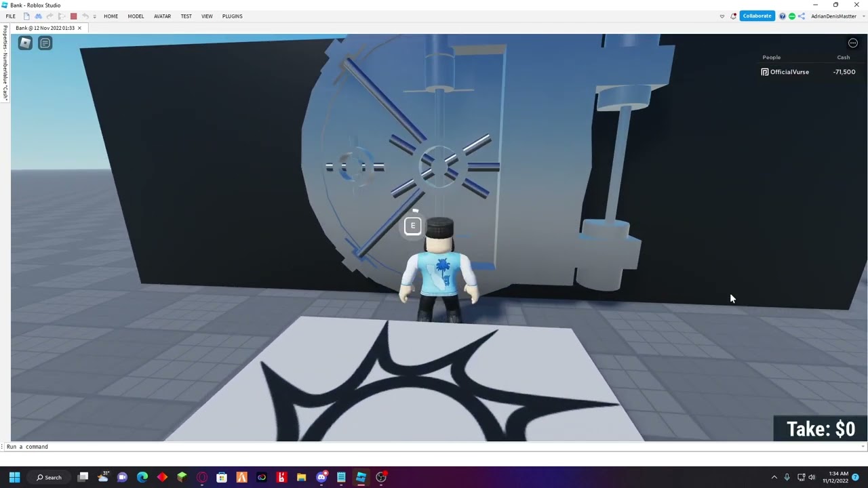Click the People column header
The width and height of the screenshot is (868, 488).
(772, 58)
